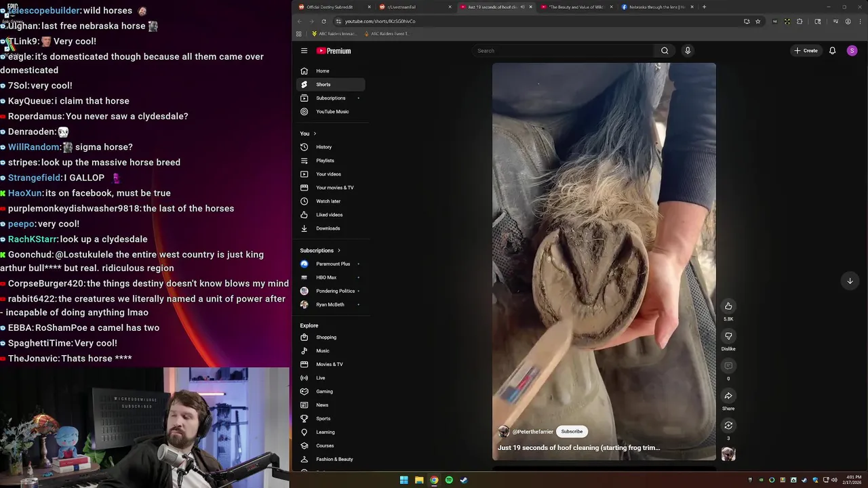Open News under Explore
Image resolution: width=868 pixels, height=488 pixels.
331,405
